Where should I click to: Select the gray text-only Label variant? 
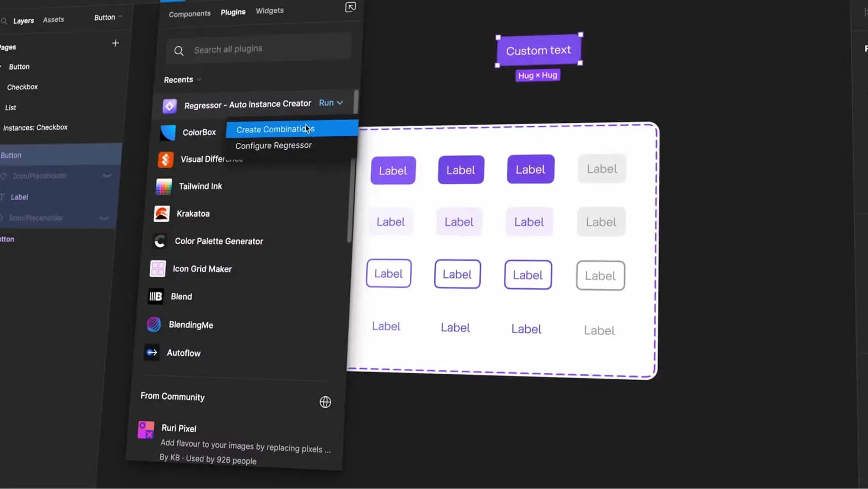click(599, 330)
